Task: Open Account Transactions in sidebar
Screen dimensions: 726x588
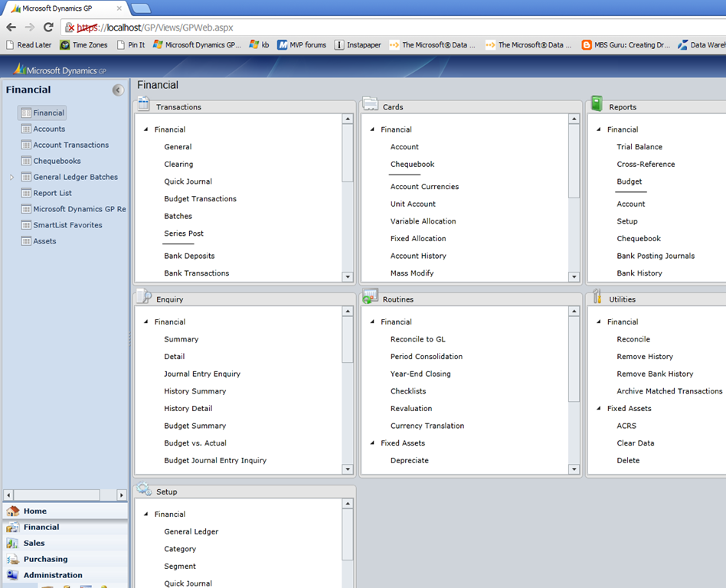Action: (x=71, y=145)
